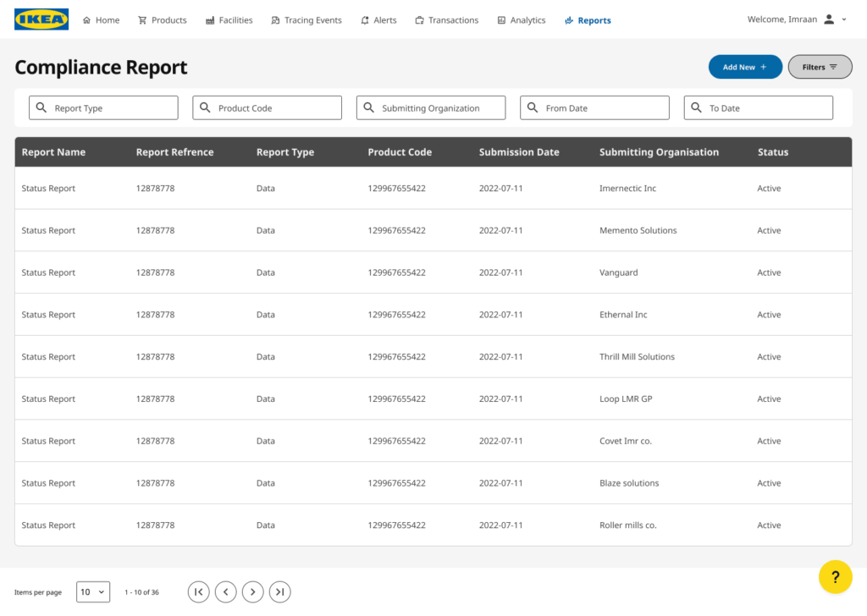Focus the Submitting Organization search field
Screen dimensions: 867x616
click(x=431, y=107)
